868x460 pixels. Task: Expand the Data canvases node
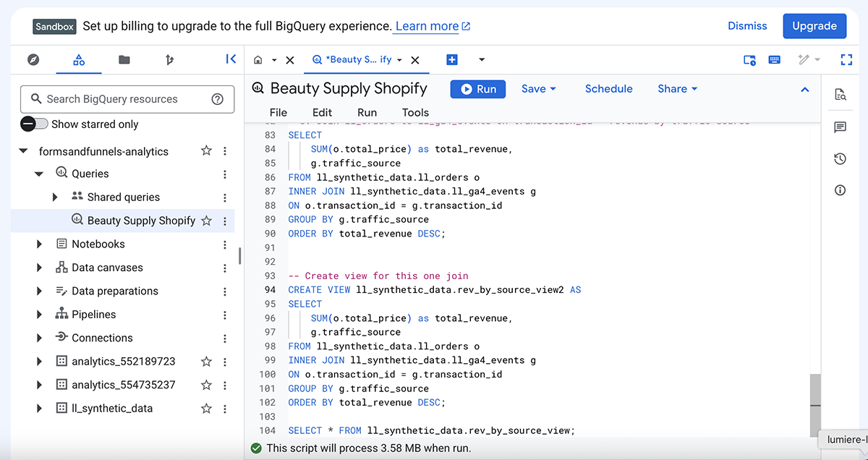coord(39,268)
